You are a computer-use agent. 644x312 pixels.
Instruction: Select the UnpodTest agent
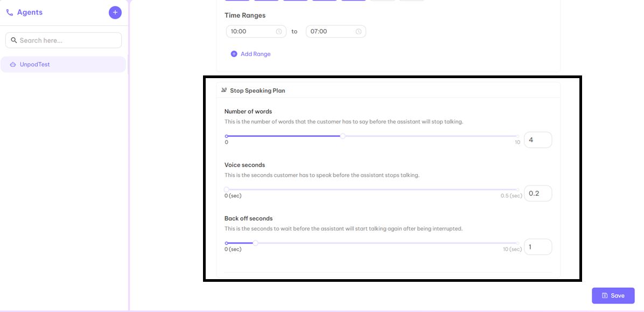[x=63, y=65]
